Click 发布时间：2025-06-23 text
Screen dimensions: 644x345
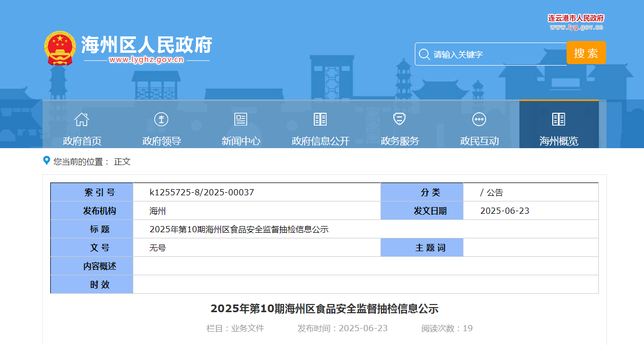[x=343, y=329]
